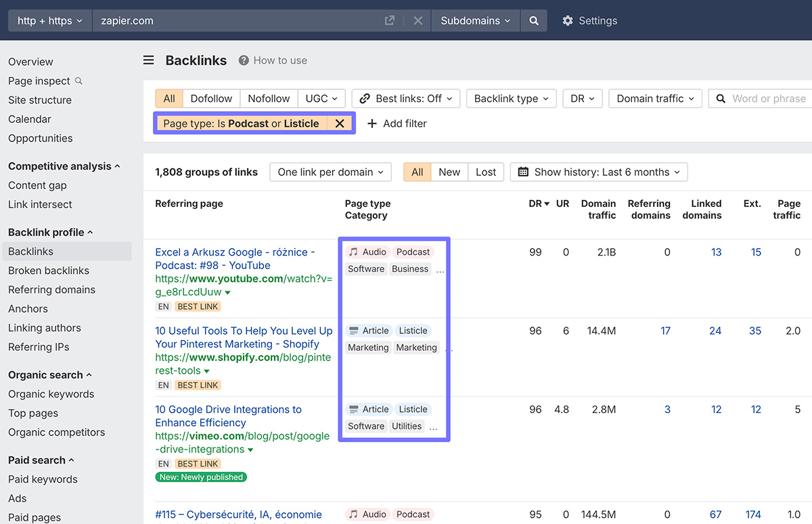
Task: Click the plus icon to add filter
Action: click(x=371, y=124)
